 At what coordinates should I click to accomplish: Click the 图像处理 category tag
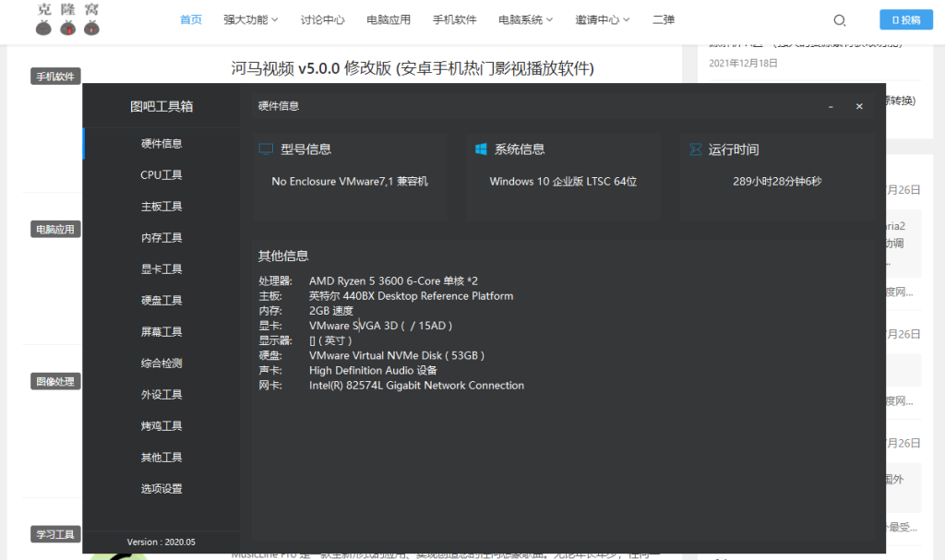[55, 382]
